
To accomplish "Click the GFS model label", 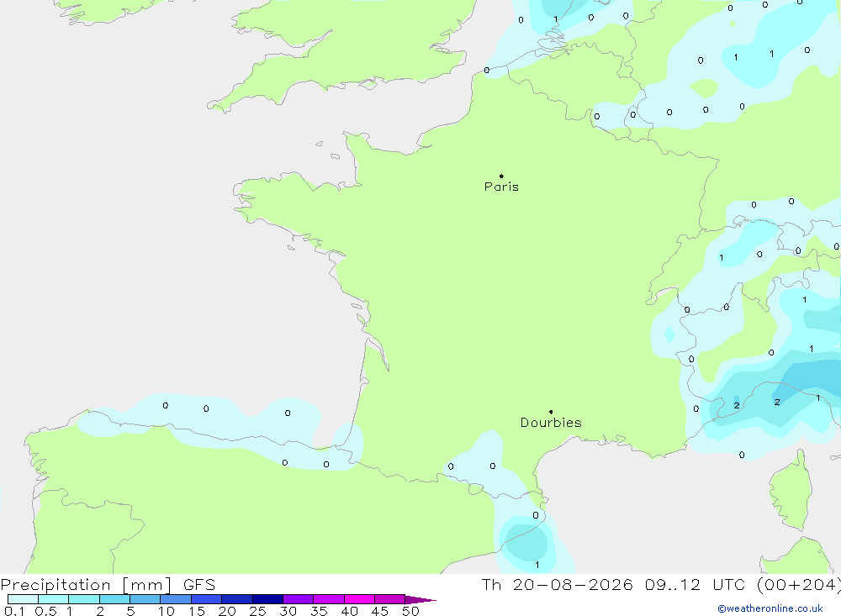I will (199, 585).
